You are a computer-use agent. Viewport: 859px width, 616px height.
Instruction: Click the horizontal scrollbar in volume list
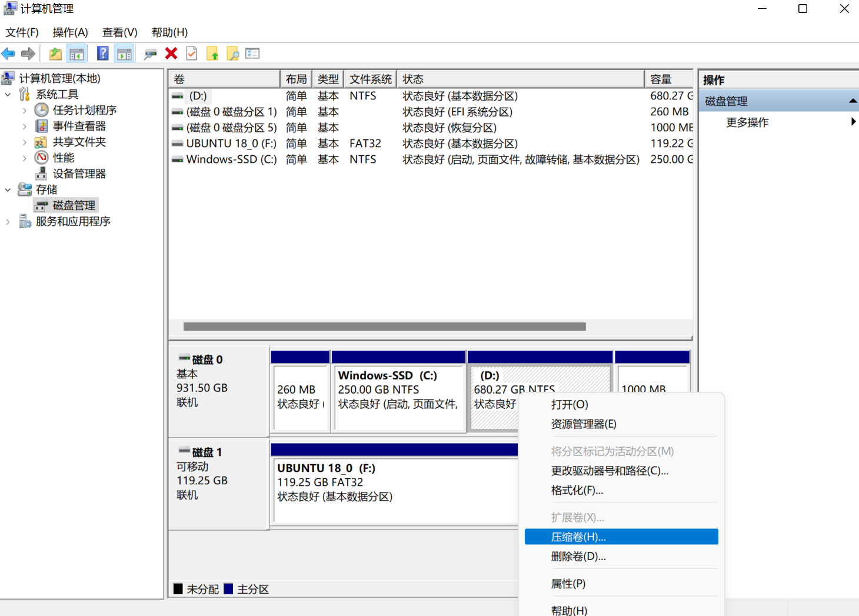pyautogui.click(x=385, y=327)
